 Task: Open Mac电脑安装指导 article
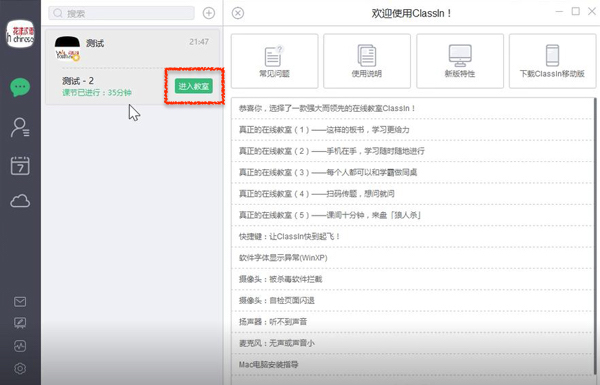tap(412, 364)
